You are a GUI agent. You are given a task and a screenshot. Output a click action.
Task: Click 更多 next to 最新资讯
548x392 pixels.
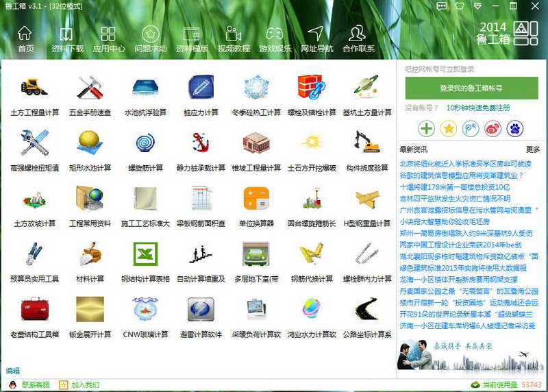(x=533, y=149)
